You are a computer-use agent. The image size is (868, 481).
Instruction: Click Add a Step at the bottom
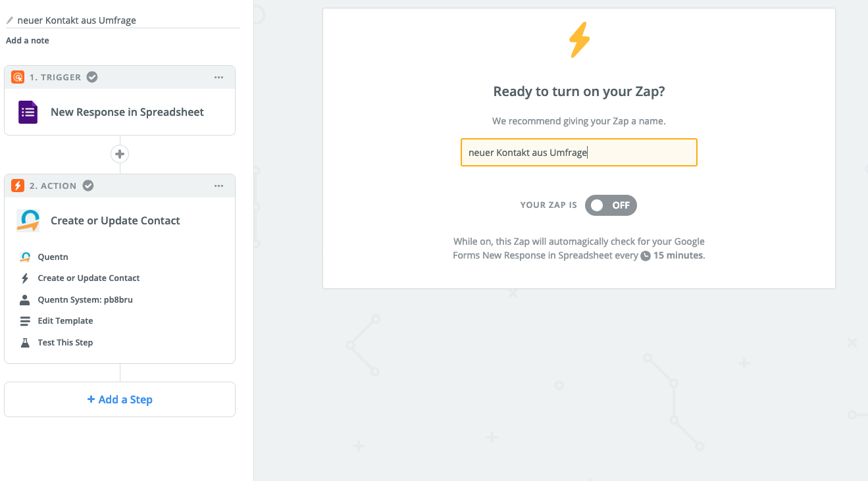(x=119, y=399)
